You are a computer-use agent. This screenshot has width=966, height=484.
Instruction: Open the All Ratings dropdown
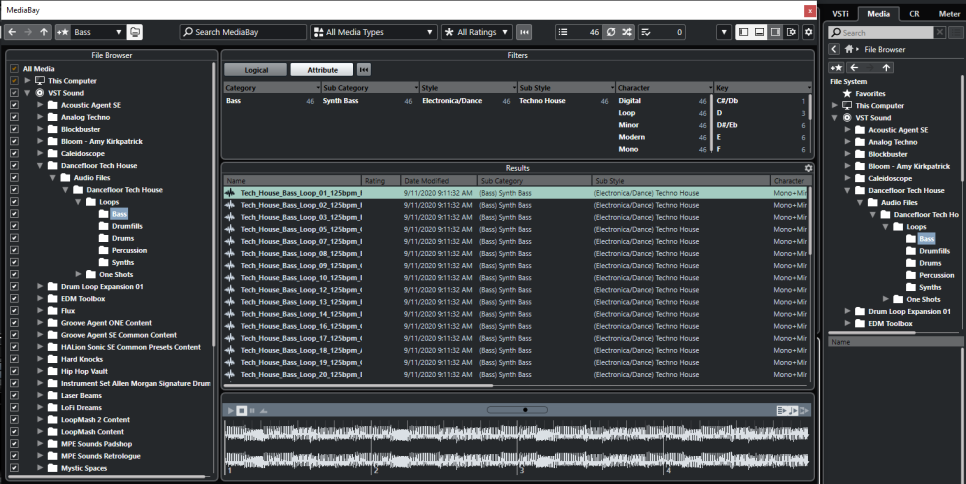pyautogui.click(x=477, y=32)
